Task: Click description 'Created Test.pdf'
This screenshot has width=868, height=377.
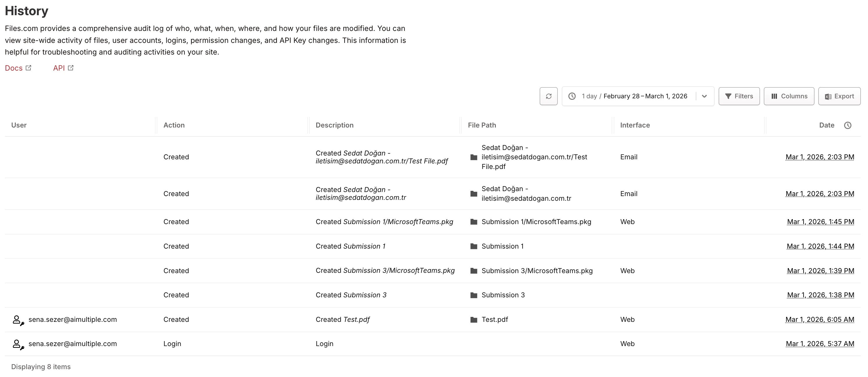Action: coord(343,319)
